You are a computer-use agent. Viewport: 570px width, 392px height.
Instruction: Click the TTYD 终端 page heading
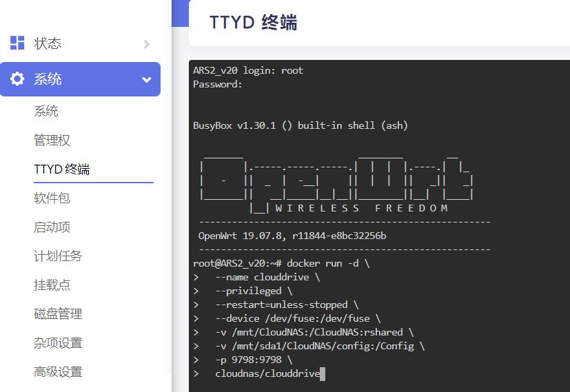tap(254, 22)
